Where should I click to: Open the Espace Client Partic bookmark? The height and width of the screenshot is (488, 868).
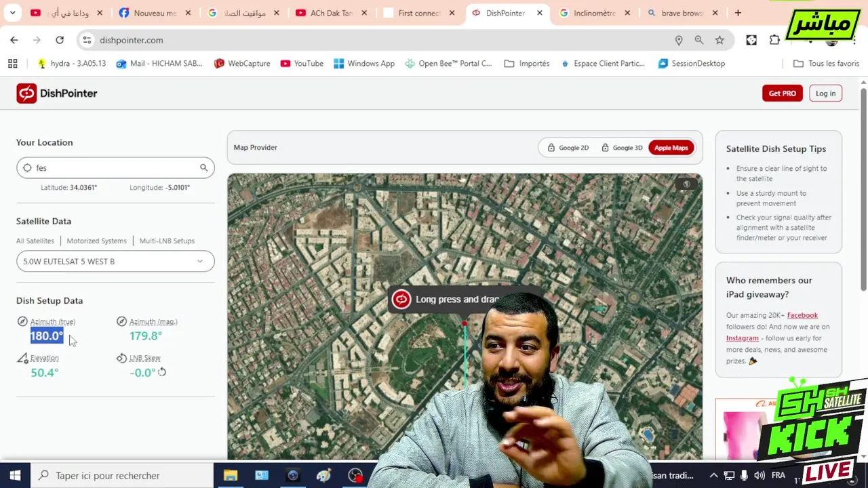pos(603,63)
